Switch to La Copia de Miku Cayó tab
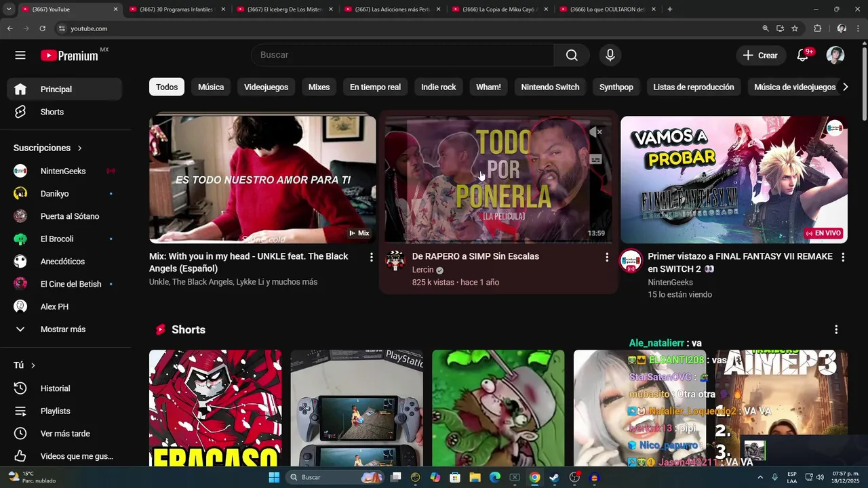 pyautogui.click(x=499, y=9)
